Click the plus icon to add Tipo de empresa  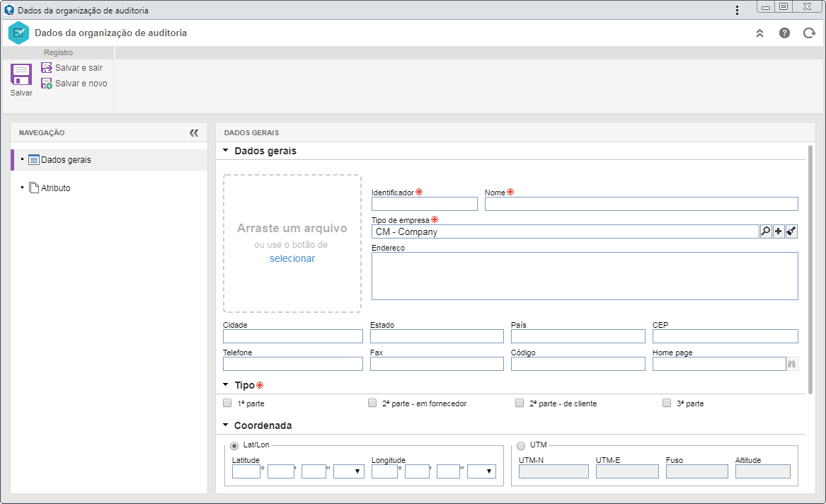(779, 231)
